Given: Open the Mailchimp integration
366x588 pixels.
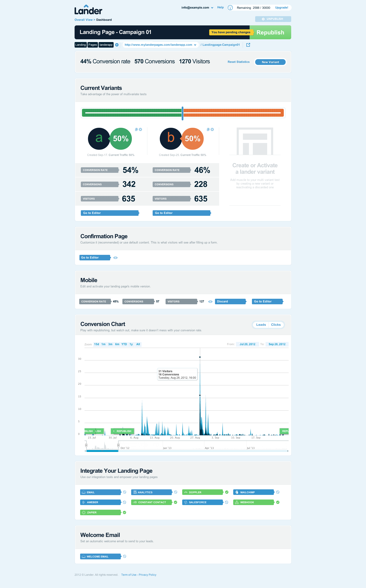Looking at the screenshot, I should click(254, 492).
